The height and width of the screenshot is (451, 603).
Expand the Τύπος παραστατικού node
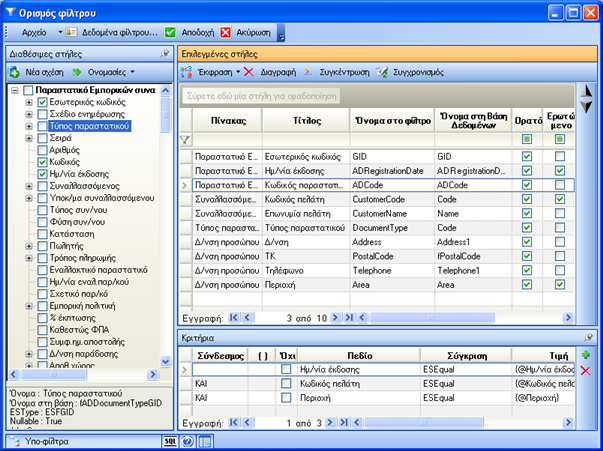(x=29, y=126)
